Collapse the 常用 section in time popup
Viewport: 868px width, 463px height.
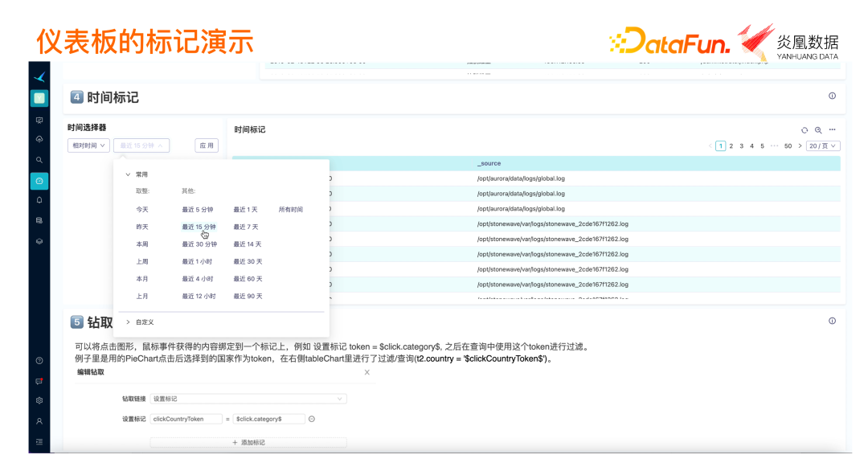tap(137, 174)
